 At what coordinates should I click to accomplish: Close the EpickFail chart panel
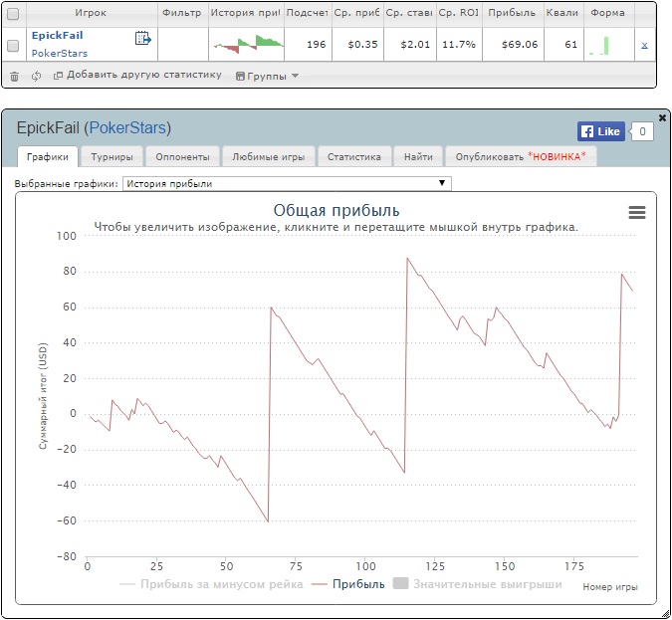tap(662, 117)
